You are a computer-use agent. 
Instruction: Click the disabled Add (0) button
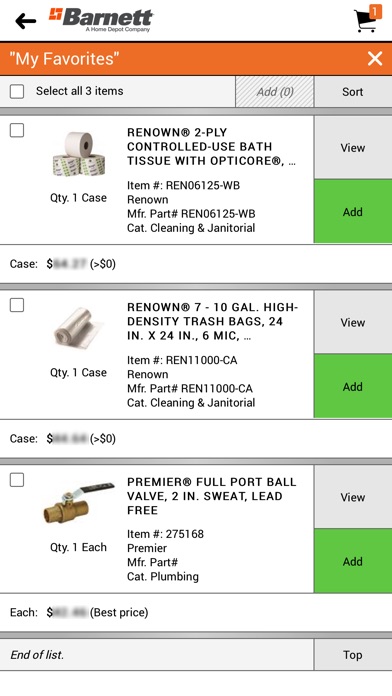point(274,92)
